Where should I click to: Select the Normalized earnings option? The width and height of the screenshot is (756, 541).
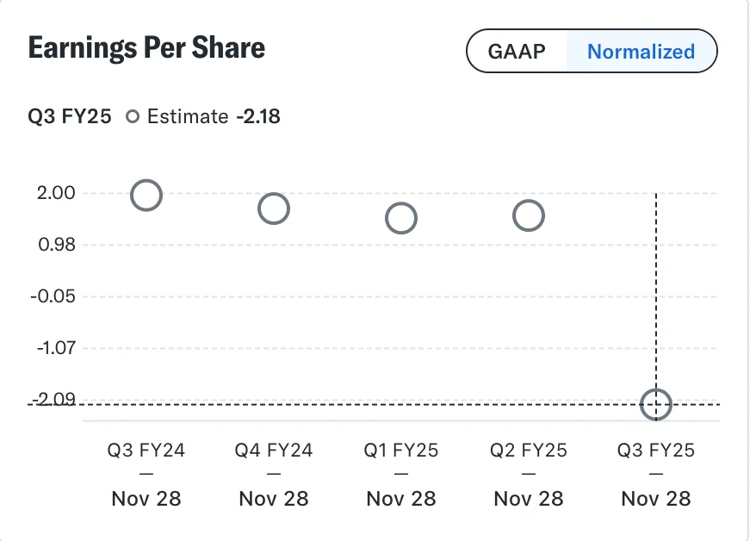tap(641, 52)
